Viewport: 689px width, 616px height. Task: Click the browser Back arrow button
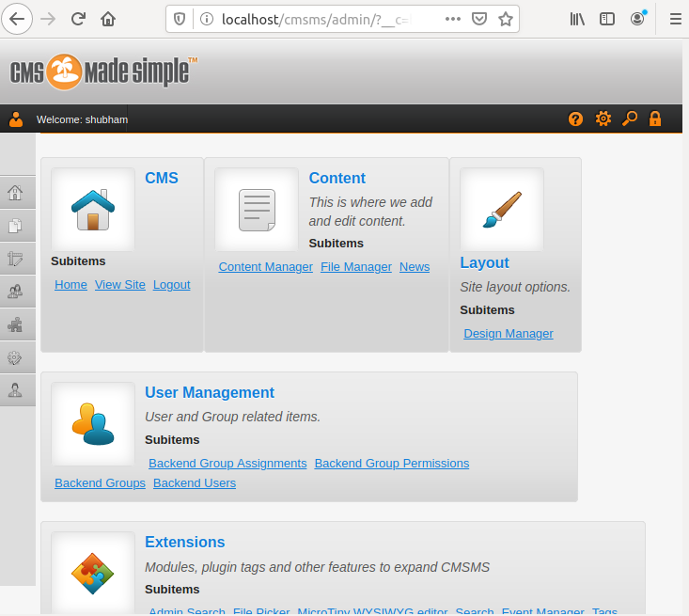coord(17,19)
